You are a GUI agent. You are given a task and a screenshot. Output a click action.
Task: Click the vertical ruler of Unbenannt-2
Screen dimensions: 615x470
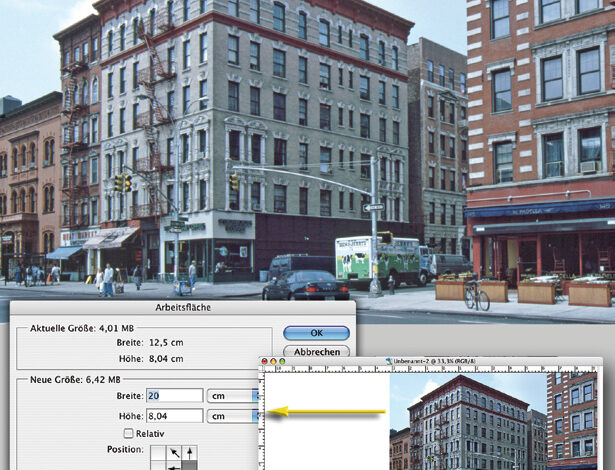pyautogui.click(x=262, y=421)
